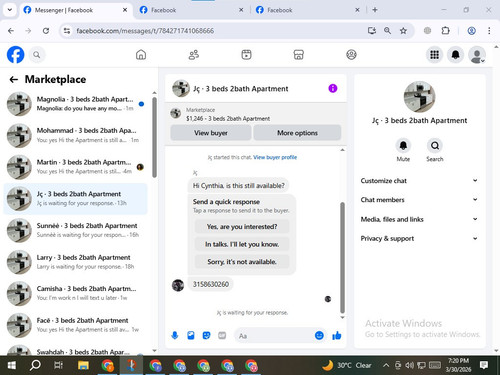
Task: Send a thumbs-up like
Action: tap(337, 335)
